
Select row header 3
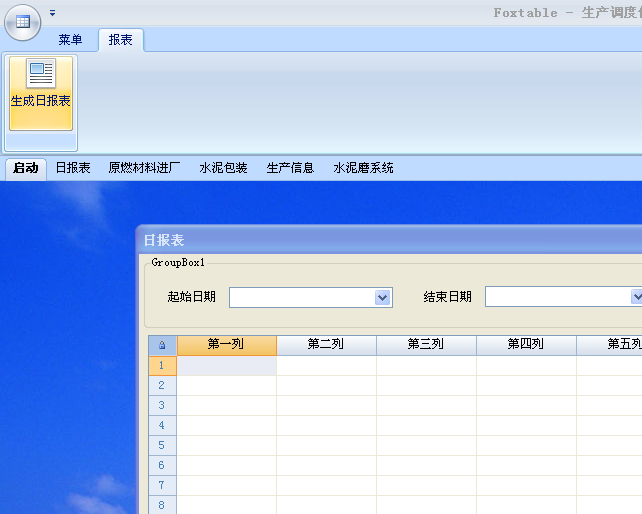(x=162, y=405)
